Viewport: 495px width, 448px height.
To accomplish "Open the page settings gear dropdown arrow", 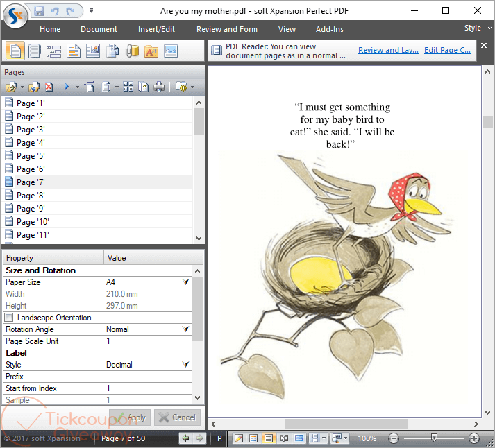I will 192,87.
